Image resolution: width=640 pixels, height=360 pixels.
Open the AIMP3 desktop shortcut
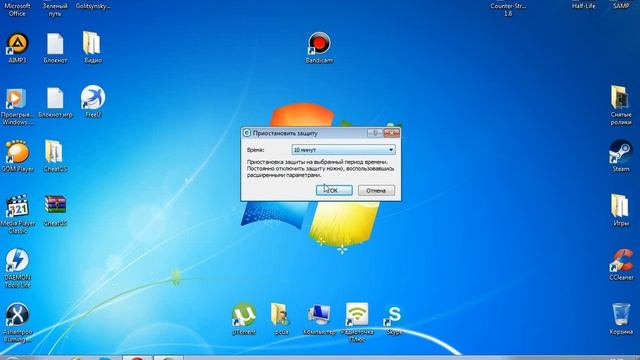coord(17,44)
